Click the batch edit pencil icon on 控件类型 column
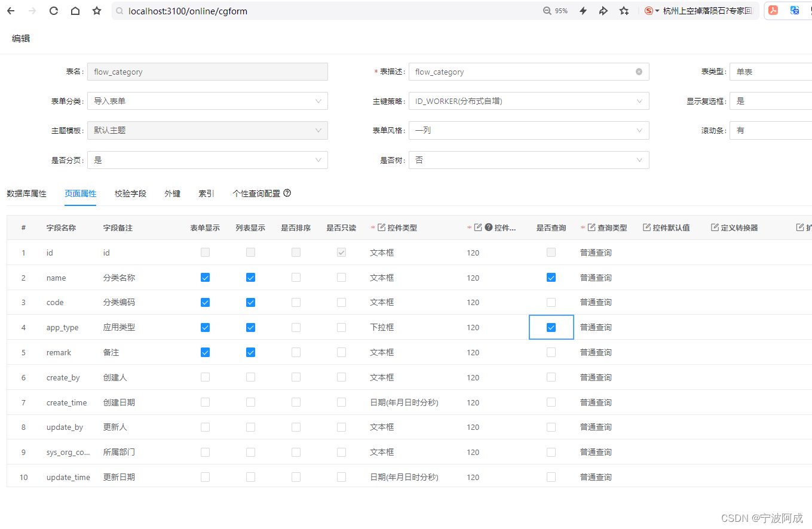The width and height of the screenshot is (812, 529). point(382,227)
